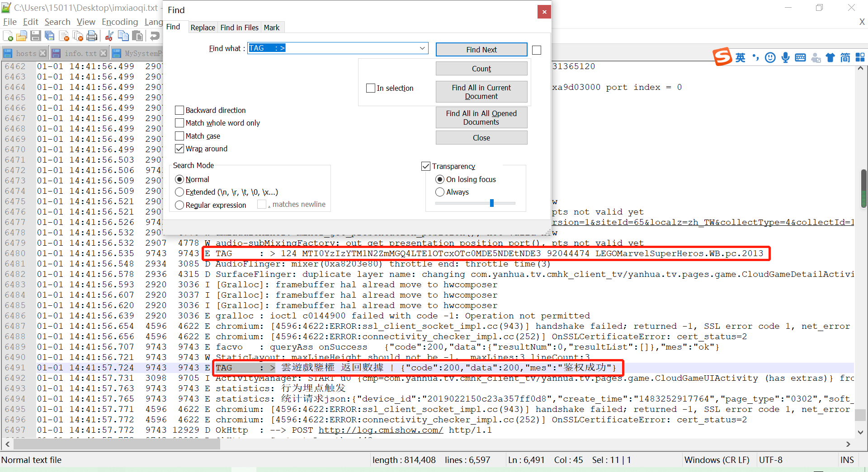The image size is (868, 472).
Task: Click the Close All documents toolbar icon
Action: [78, 36]
